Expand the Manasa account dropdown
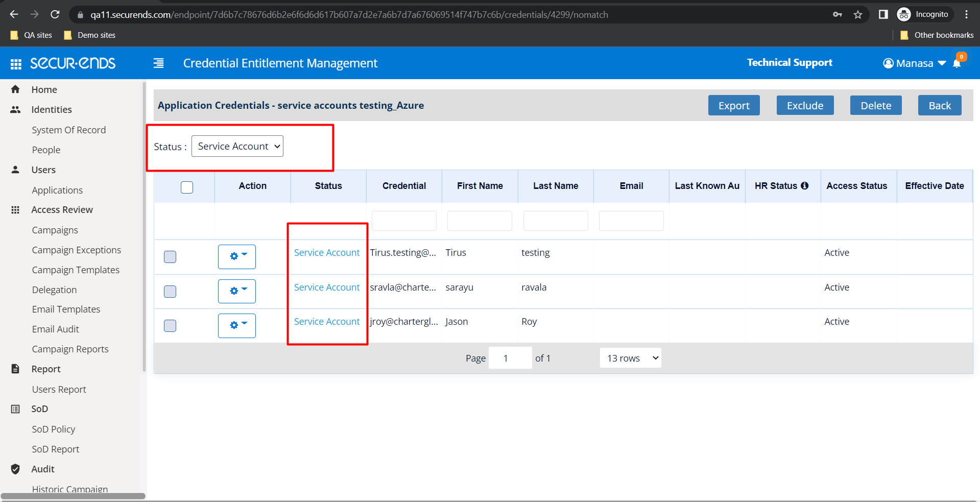The image size is (980, 502). point(915,63)
